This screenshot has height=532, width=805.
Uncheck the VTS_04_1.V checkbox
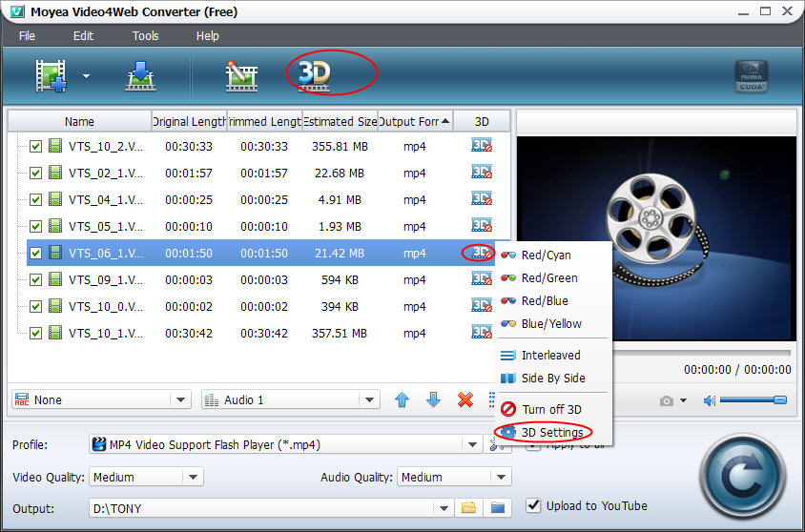point(35,199)
